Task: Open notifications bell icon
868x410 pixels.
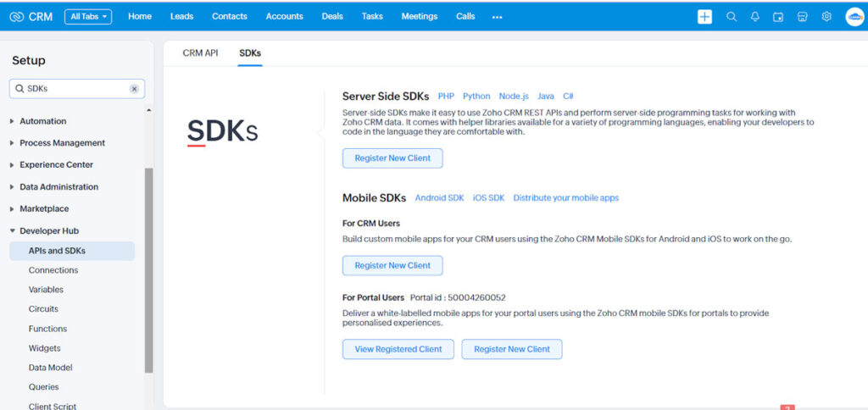Action: [755, 17]
